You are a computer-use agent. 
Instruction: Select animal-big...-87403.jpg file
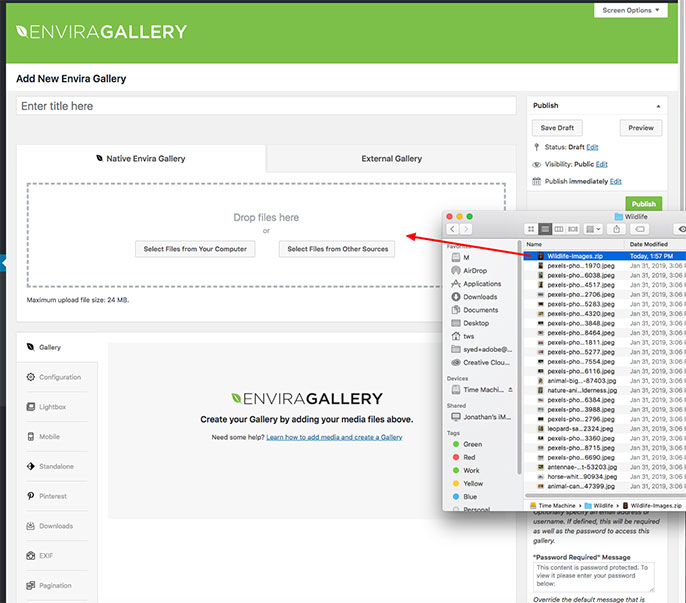(x=605, y=381)
